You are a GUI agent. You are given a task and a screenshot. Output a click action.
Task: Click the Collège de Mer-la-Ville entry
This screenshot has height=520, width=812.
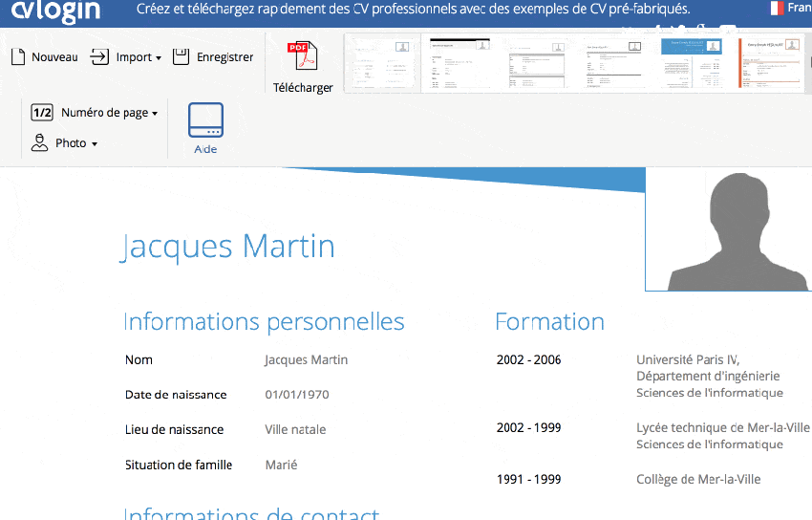(x=698, y=479)
